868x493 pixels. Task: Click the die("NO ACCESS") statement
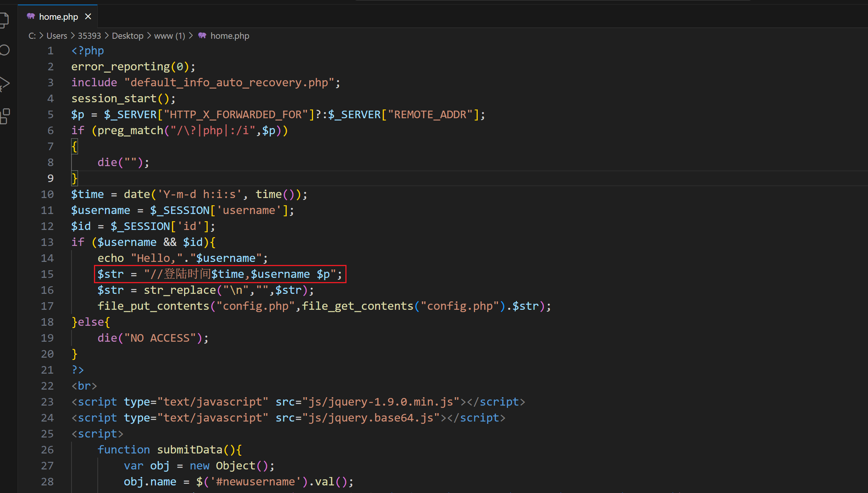tap(153, 338)
